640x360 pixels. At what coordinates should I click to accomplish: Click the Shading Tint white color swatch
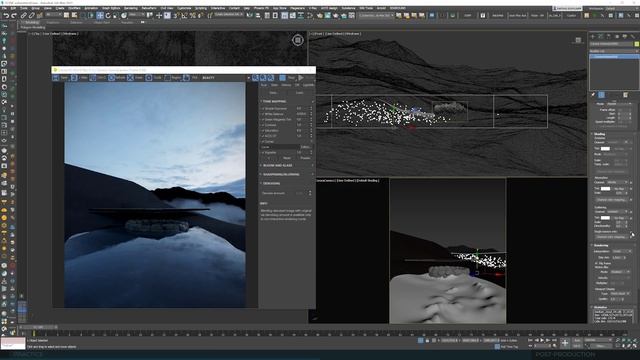pyautogui.click(x=605, y=149)
